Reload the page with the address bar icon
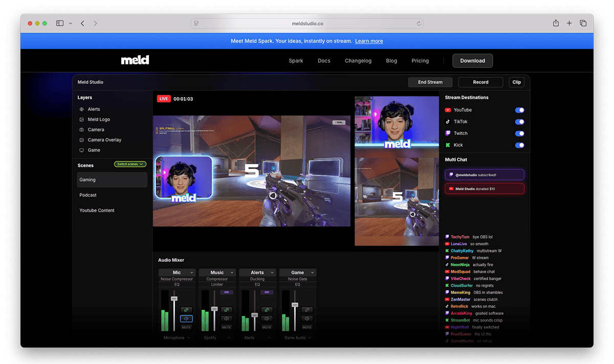Screen dimensions: 614x364 click(x=419, y=24)
